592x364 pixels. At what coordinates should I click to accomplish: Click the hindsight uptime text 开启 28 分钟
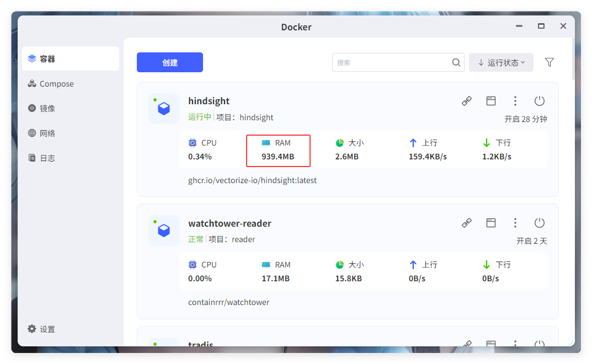526,119
